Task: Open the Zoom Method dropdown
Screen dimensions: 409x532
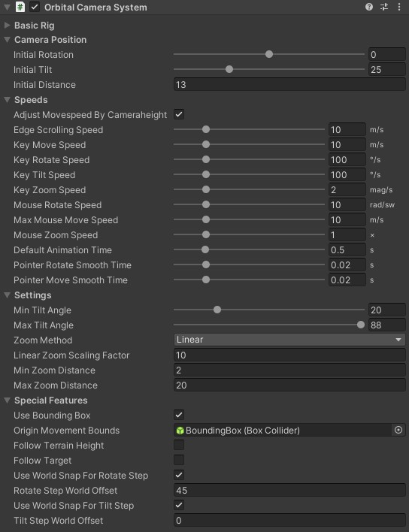Action: coord(289,340)
